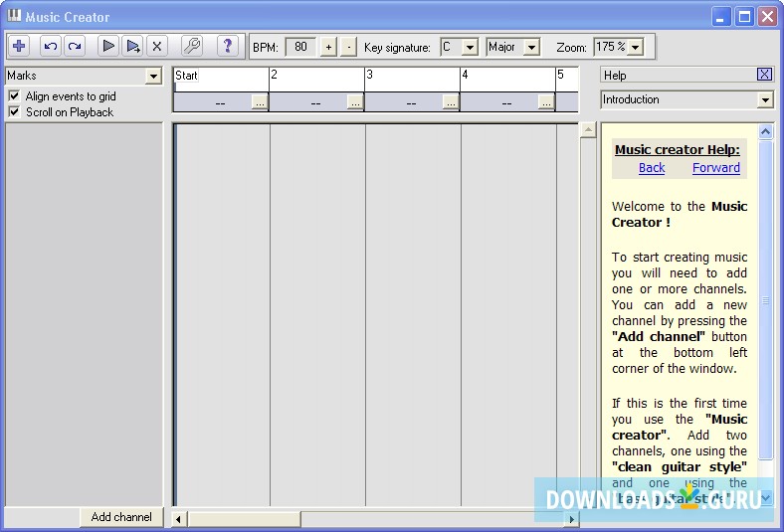The image size is (784, 532).
Task: Redo the last undone action
Action: 75,46
